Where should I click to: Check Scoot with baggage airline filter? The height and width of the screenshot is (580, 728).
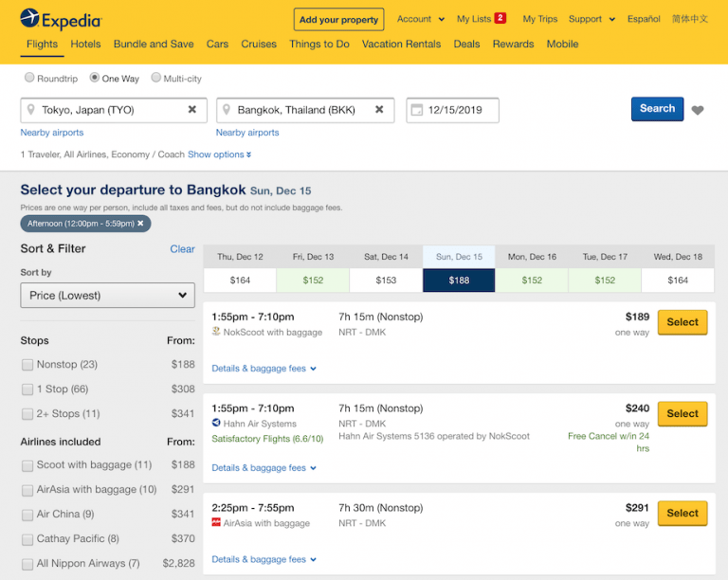point(27,465)
